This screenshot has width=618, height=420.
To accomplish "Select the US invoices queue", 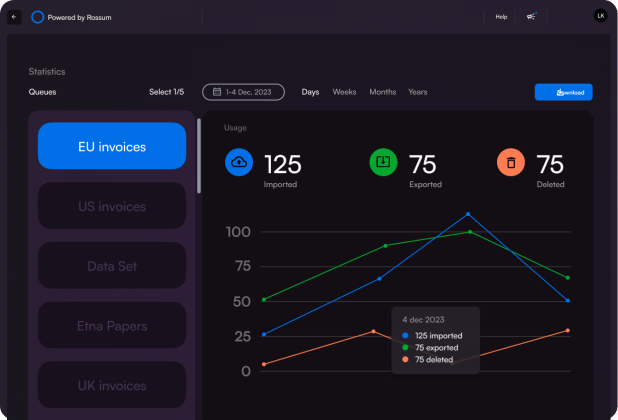I will point(112,206).
